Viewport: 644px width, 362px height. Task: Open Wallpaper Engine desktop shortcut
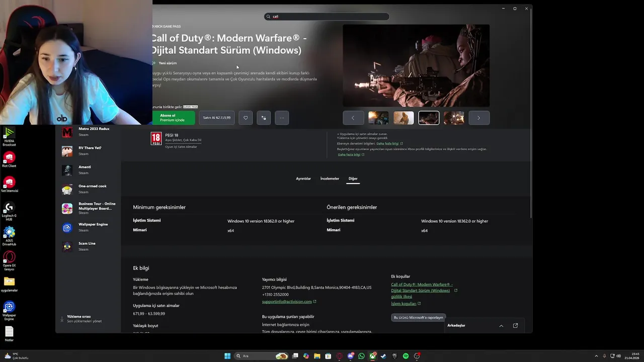click(9, 311)
